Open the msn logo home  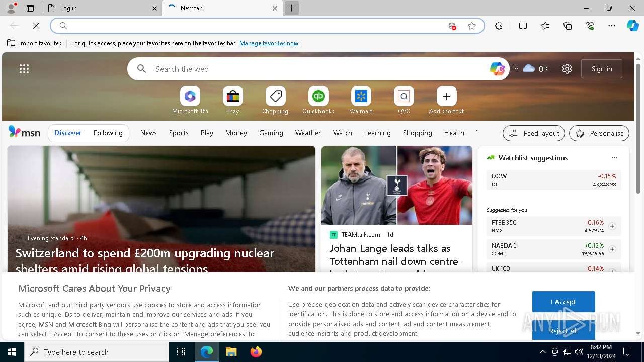coord(24,132)
